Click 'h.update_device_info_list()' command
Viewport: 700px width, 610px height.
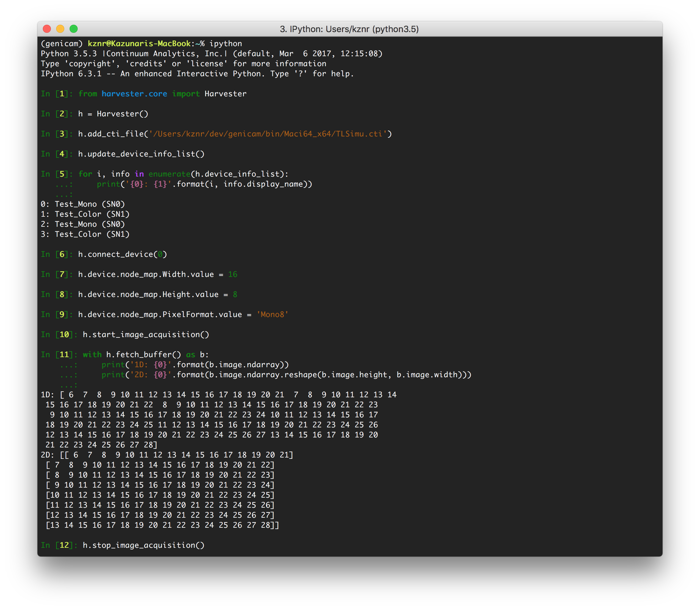141,154
